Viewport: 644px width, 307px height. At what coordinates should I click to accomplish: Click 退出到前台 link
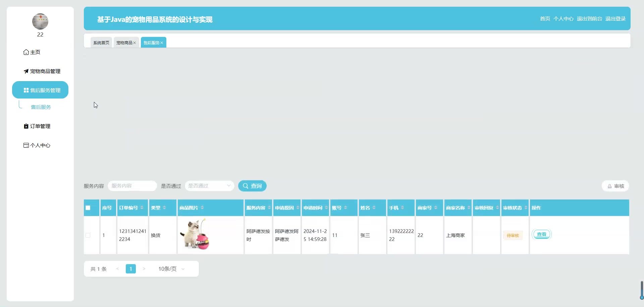[589, 19]
